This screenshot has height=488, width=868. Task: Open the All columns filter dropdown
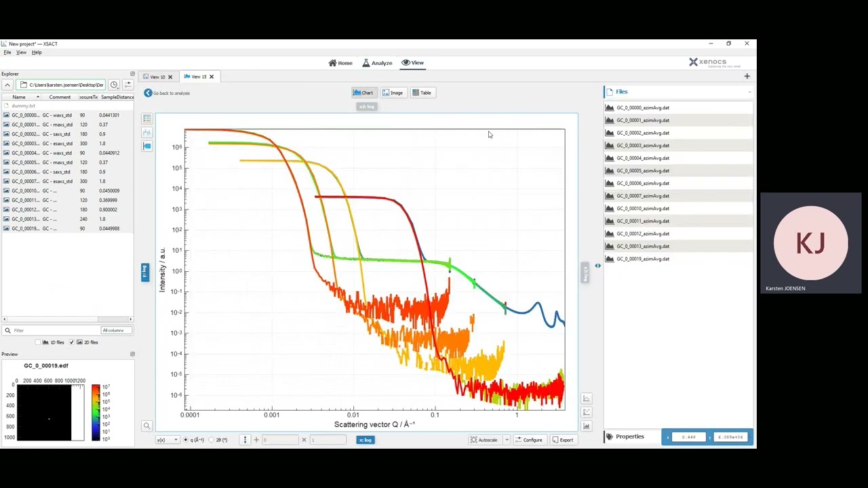point(116,330)
